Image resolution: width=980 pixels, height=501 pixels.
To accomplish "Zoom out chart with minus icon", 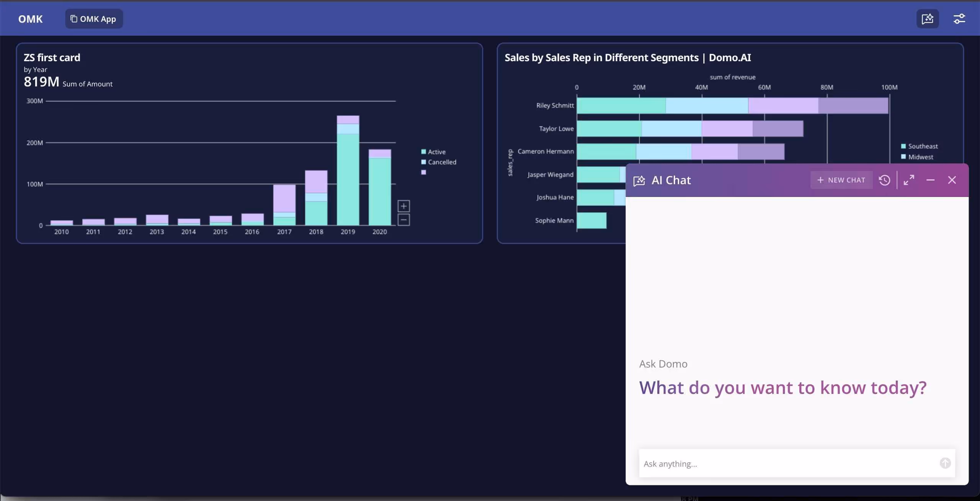I will pos(403,220).
